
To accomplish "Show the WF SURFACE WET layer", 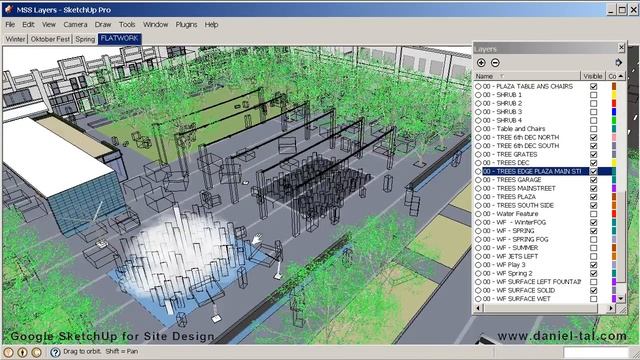I will [593, 299].
